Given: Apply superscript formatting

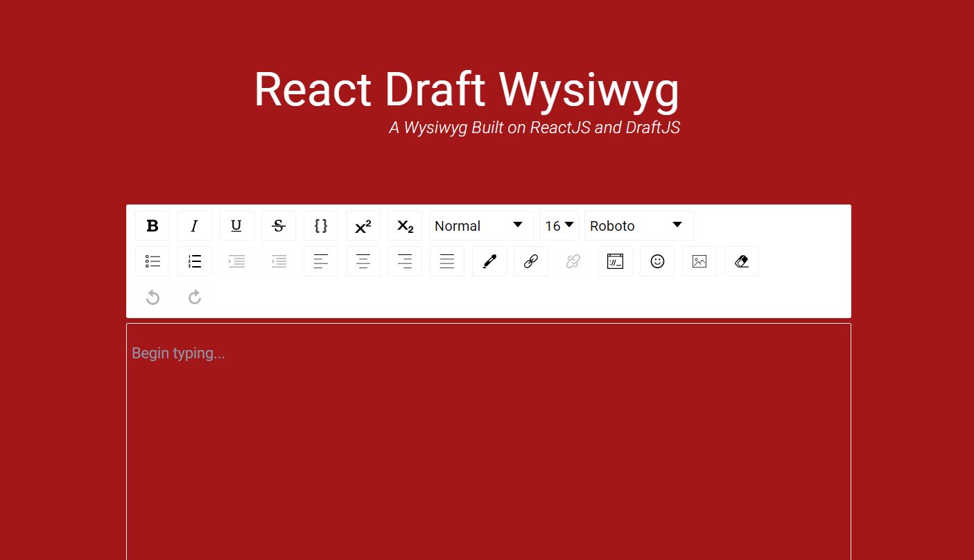Looking at the screenshot, I should coord(363,225).
